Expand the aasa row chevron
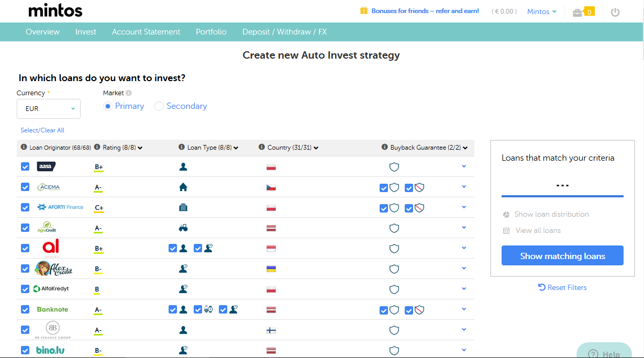This screenshot has height=358, width=644. pos(464,166)
